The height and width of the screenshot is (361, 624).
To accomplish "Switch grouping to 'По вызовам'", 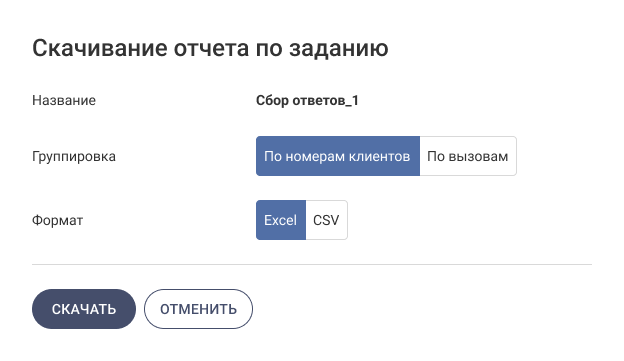I will coord(468,156).
